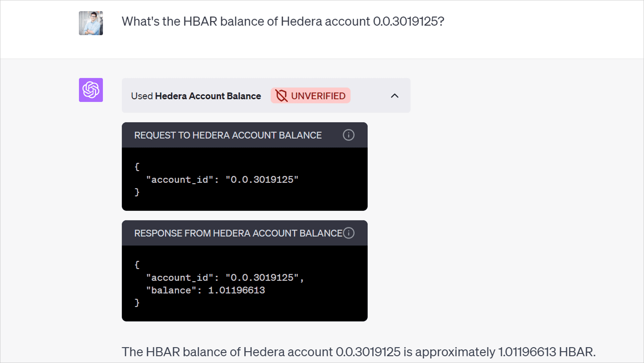Click the closing brace of the request JSON
Viewport: 644px width, 363px height.
[137, 192]
